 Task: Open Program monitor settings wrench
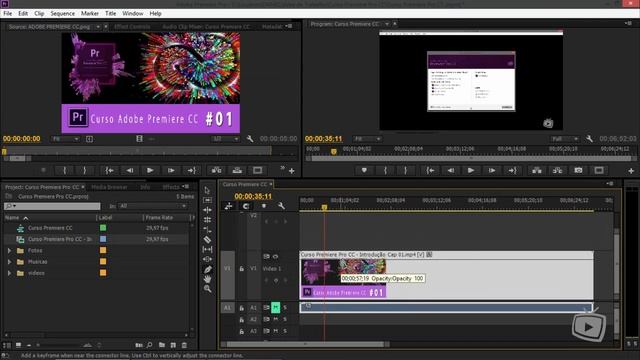589,139
